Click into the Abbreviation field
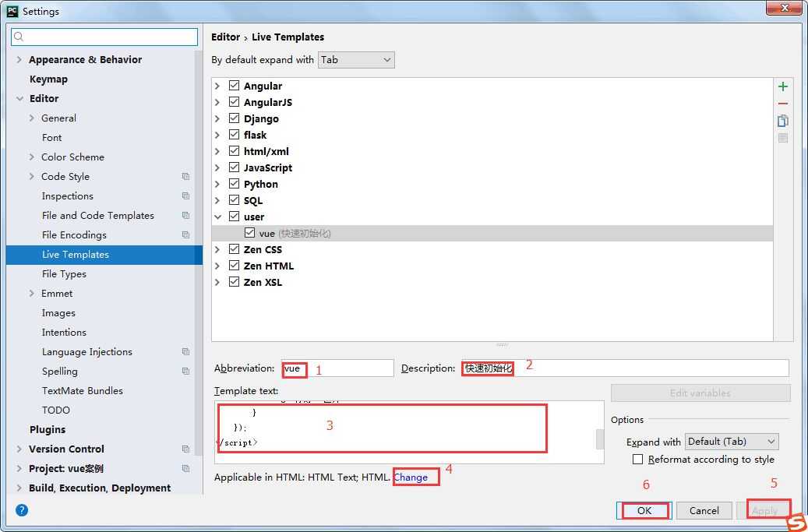The image size is (808, 532). (337, 368)
